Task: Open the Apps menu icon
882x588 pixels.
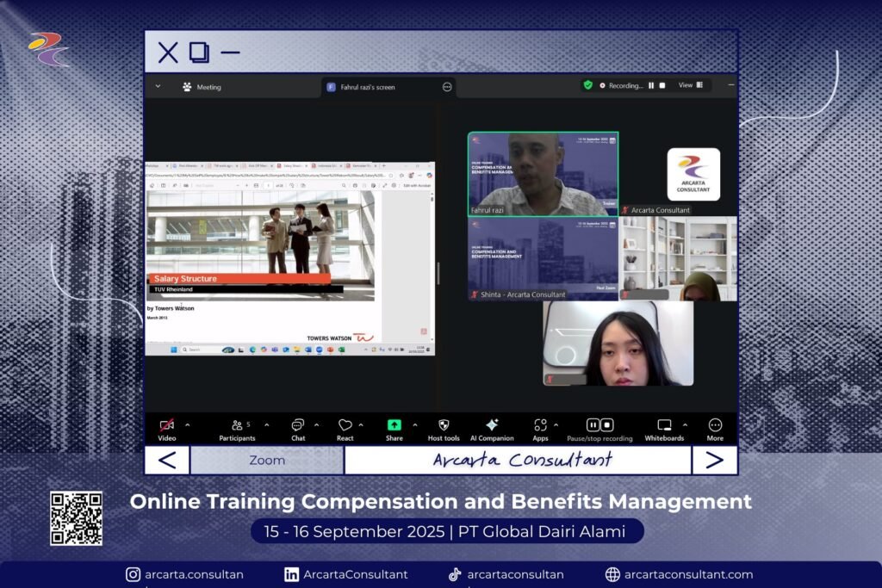Action: point(540,426)
